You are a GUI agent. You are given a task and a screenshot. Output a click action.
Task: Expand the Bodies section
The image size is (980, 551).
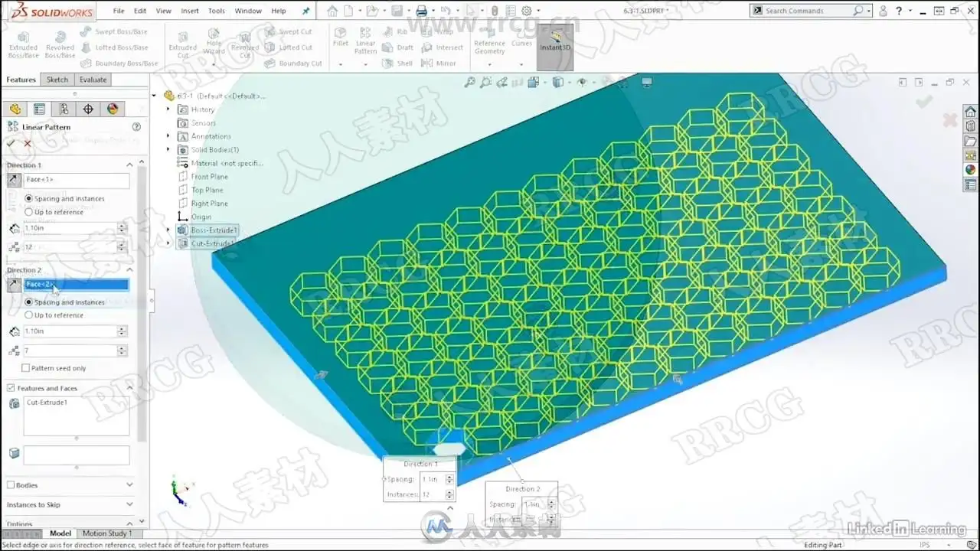click(x=129, y=485)
